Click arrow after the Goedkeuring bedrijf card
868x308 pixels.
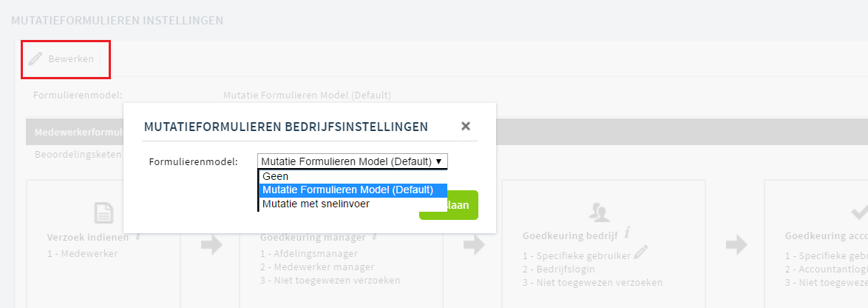pos(736,245)
